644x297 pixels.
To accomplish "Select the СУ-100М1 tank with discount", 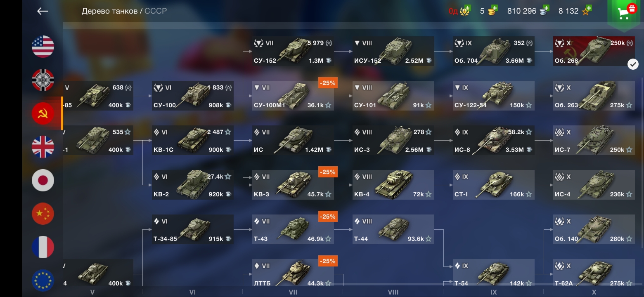I will pyautogui.click(x=293, y=96).
